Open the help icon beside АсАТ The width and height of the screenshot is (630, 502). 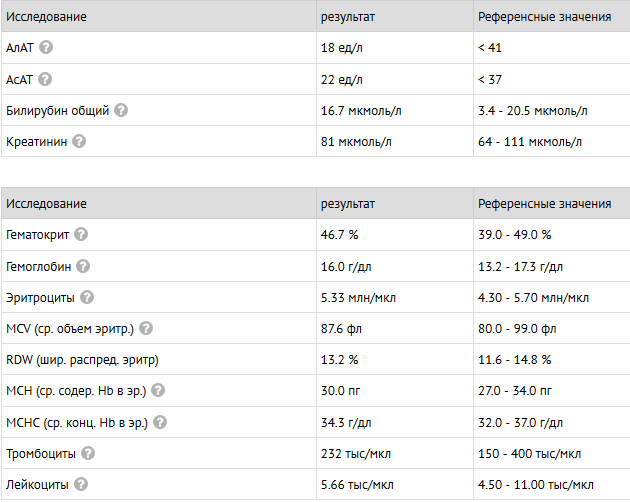tap(45, 78)
